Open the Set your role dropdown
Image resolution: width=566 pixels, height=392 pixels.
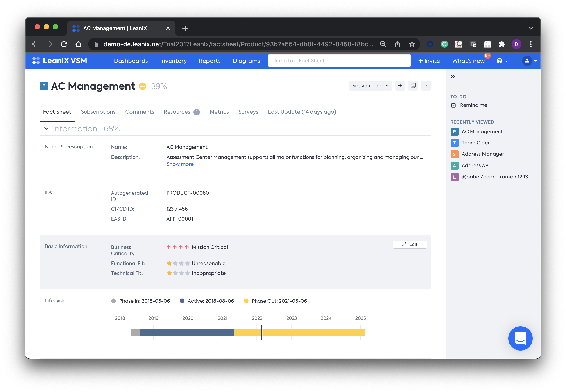point(370,86)
